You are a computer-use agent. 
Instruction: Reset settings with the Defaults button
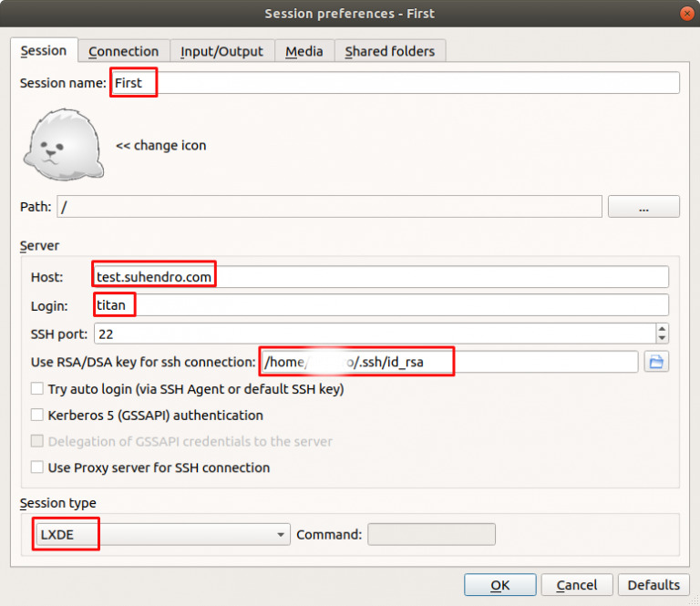click(x=654, y=585)
